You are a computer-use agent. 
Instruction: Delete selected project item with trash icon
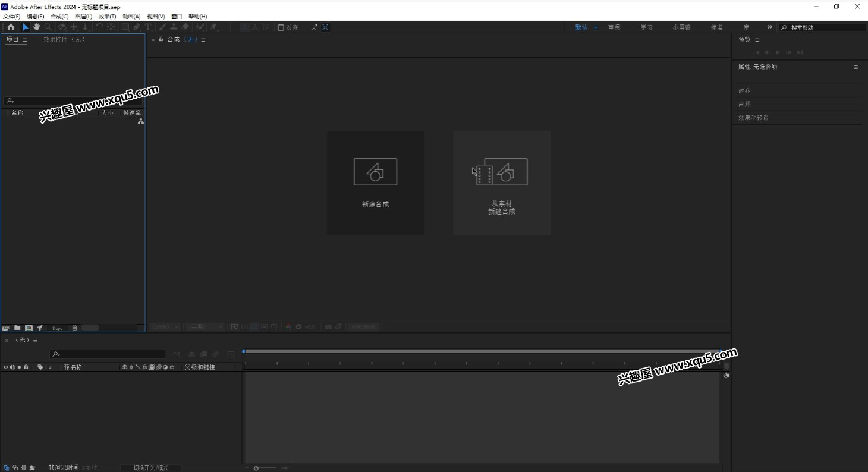pos(74,328)
